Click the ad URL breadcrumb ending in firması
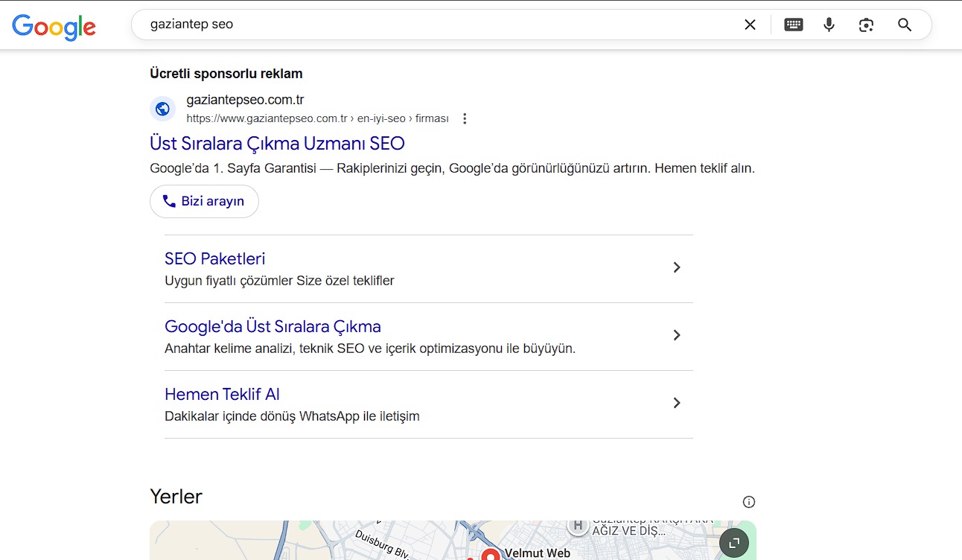 [x=317, y=118]
